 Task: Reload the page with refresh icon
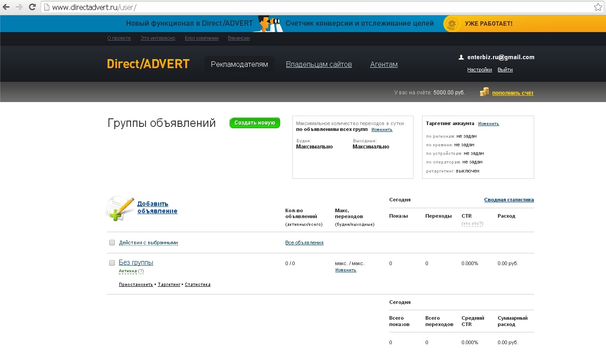coord(32,7)
